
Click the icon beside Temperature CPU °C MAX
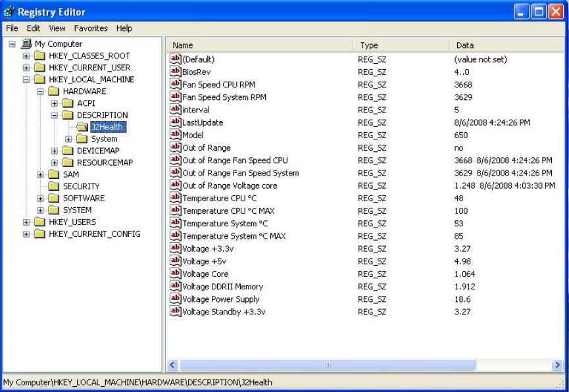tap(175, 210)
